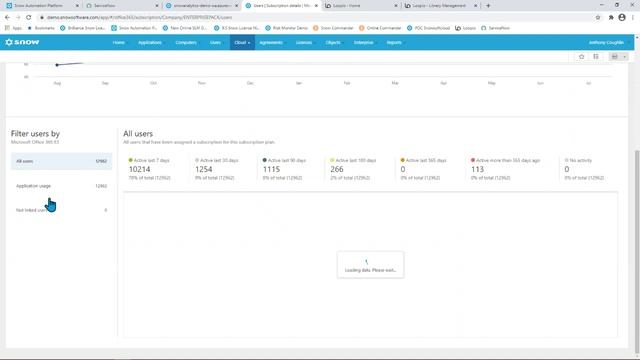Open the 9.5 Snow License M... bookmark
Screen dimensions: 640x360
tap(237, 28)
